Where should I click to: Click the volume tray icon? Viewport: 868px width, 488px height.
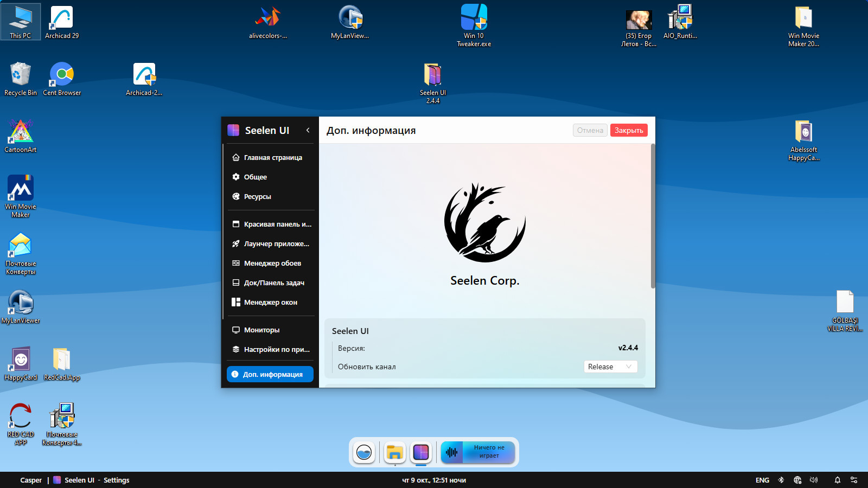pos(814,480)
